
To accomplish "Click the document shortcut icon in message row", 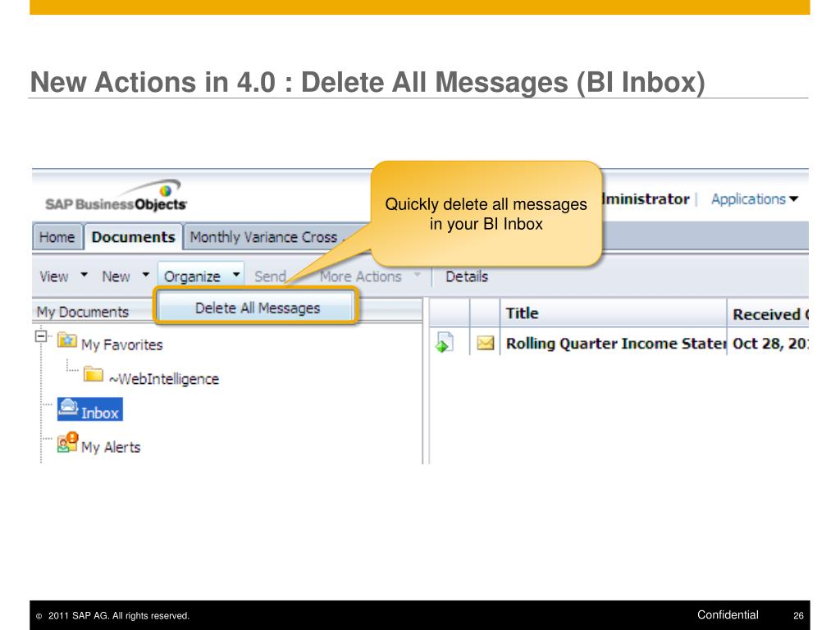I will [444, 342].
